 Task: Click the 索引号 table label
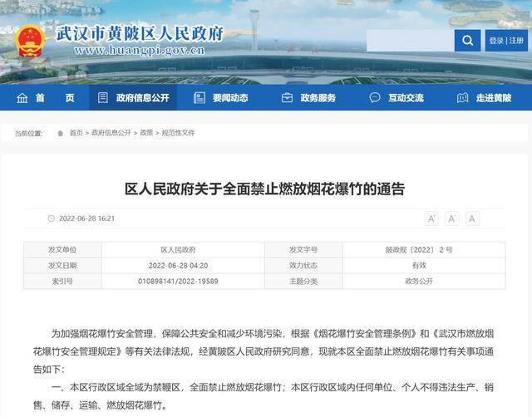click(62, 281)
